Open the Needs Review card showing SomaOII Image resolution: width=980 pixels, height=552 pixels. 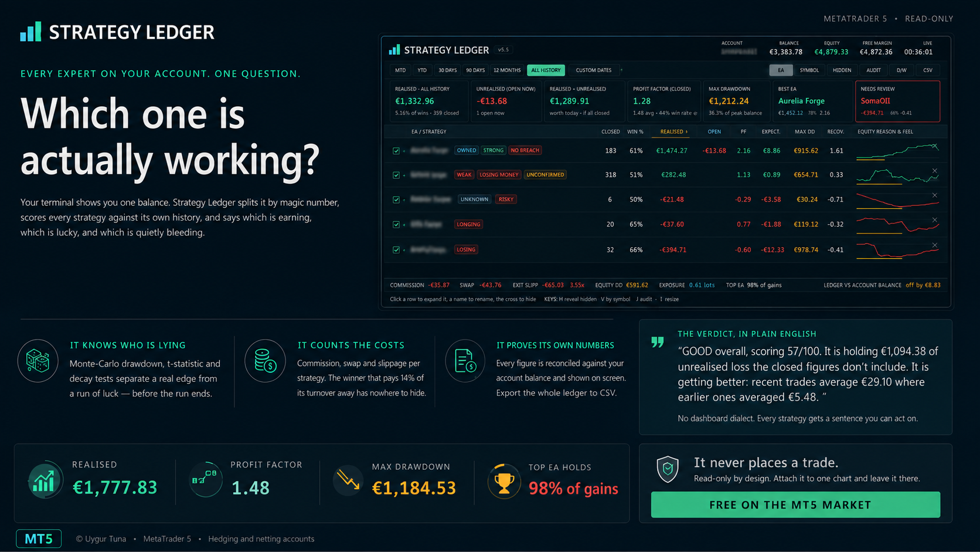click(897, 101)
